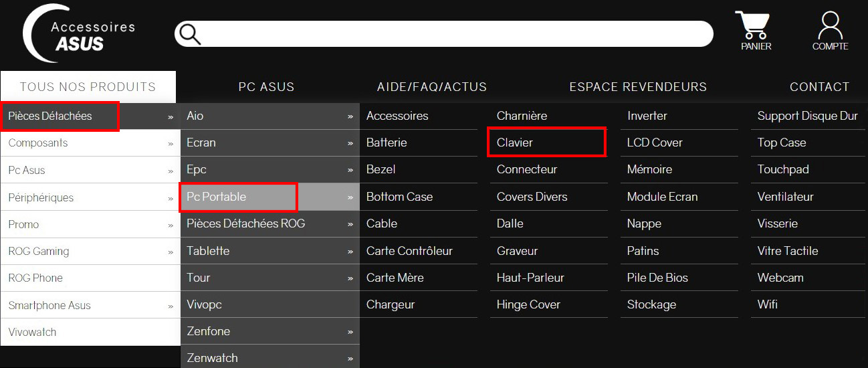Image resolution: width=868 pixels, height=368 pixels.
Task: Open Tour submenu item
Action: point(270,278)
